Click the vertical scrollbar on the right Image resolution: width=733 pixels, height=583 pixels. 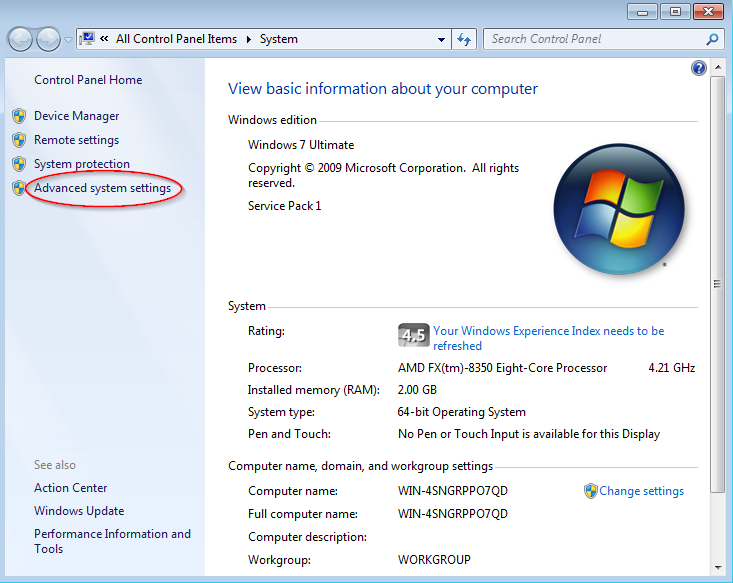tap(716, 283)
